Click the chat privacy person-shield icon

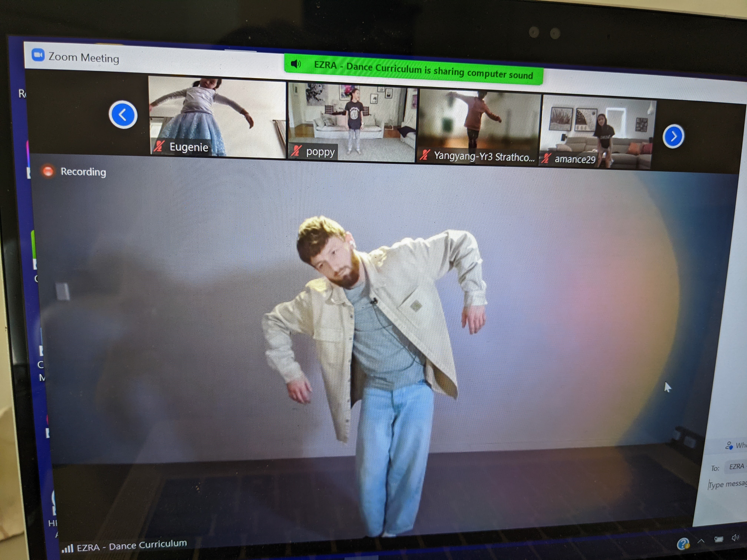[729, 446]
